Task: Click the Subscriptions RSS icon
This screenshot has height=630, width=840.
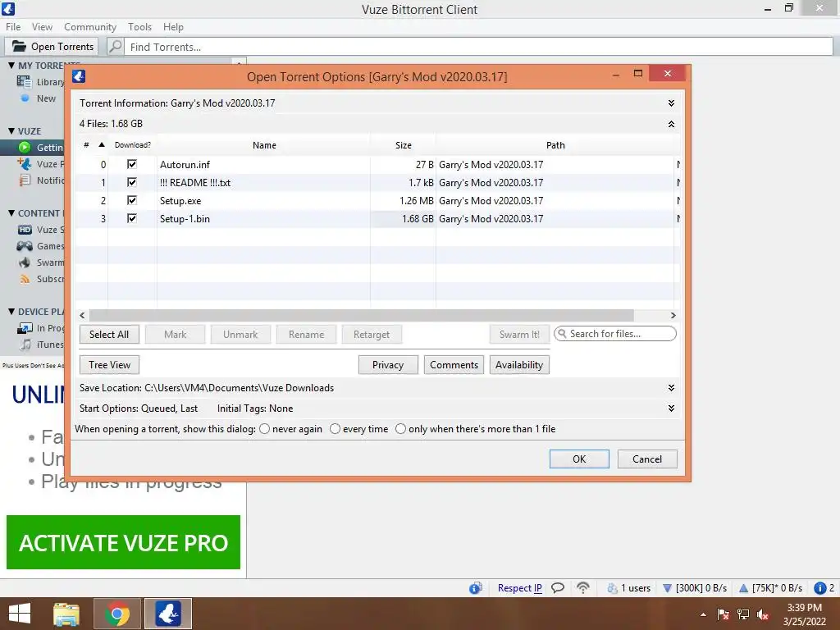Action: [x=25, y=279]
